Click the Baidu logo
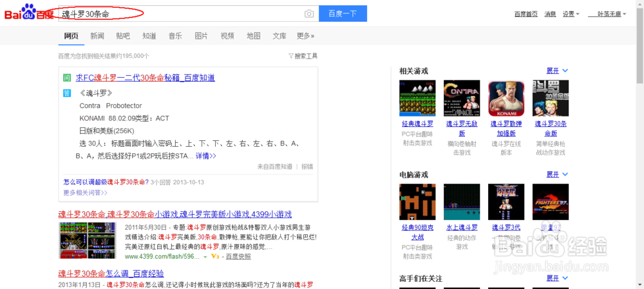The width and height of the screenshot is (644, 289). click(29, 13)
